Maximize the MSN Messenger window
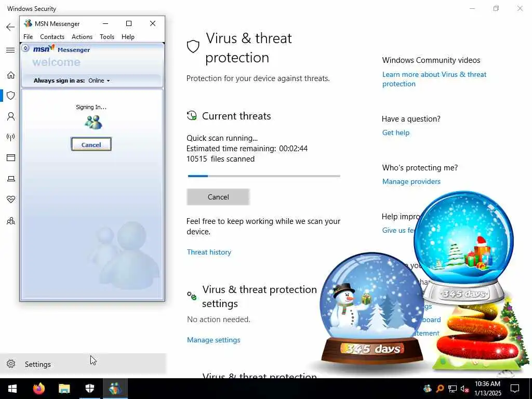This screenshot has width=532, height=399. 129,23
